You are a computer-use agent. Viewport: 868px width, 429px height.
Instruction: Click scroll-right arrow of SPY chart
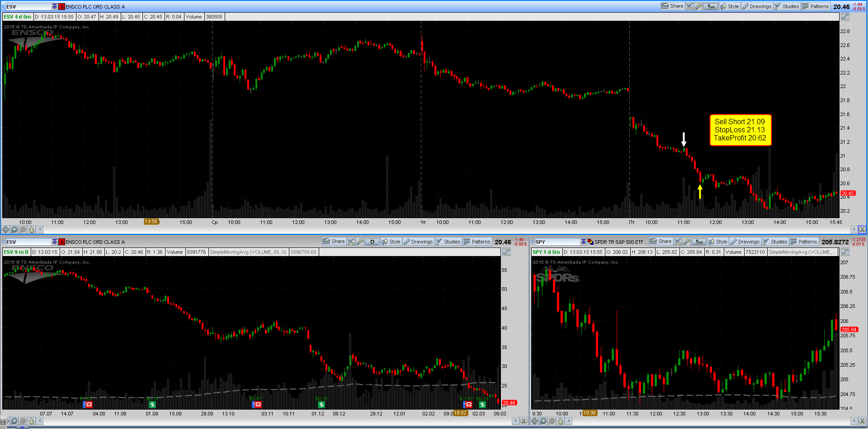[x=854, y=421]
